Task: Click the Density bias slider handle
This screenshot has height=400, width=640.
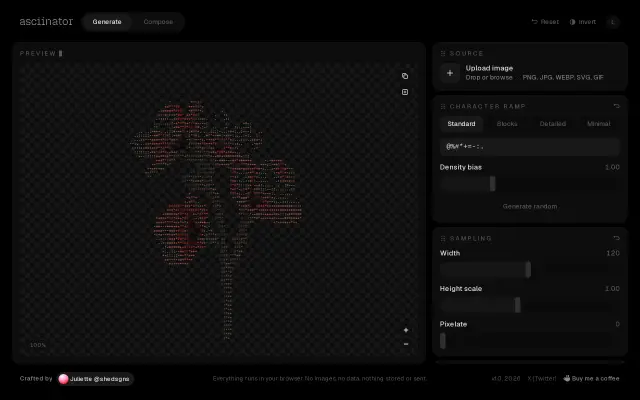Action: coord(493,184)
